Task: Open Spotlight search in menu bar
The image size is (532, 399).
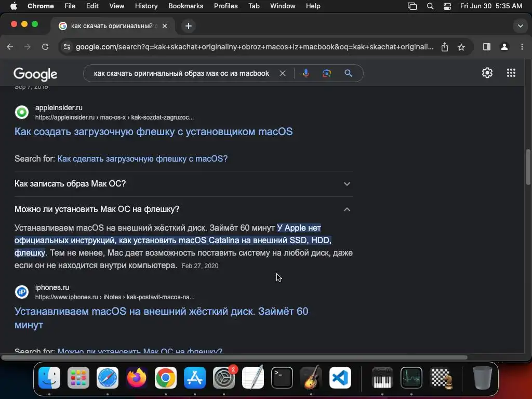Action: tap(430, 6)
